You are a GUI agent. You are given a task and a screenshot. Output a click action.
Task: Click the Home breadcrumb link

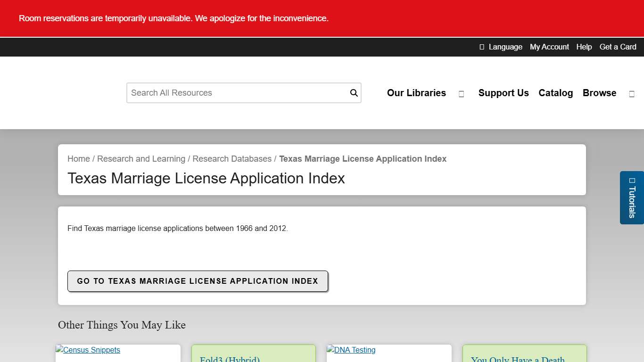click(78, 159)
